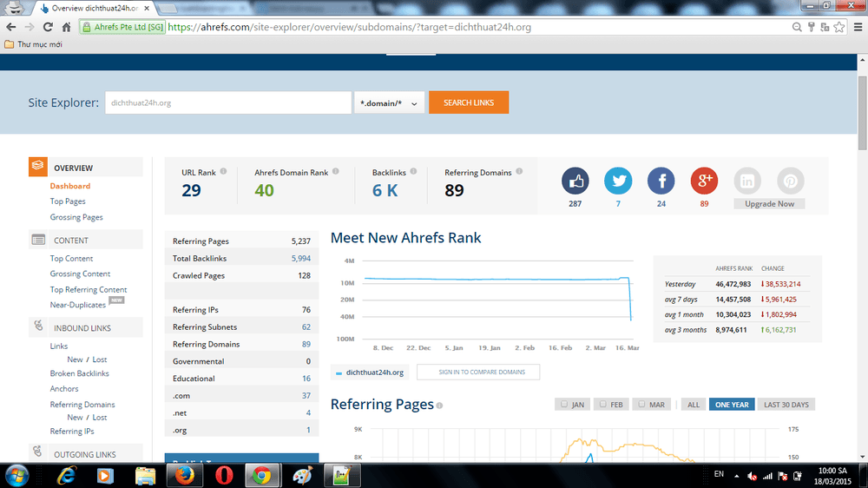868x488 pixels.
Task: Click the greyed-out Pinterest icon
Action: coord(791,181)
